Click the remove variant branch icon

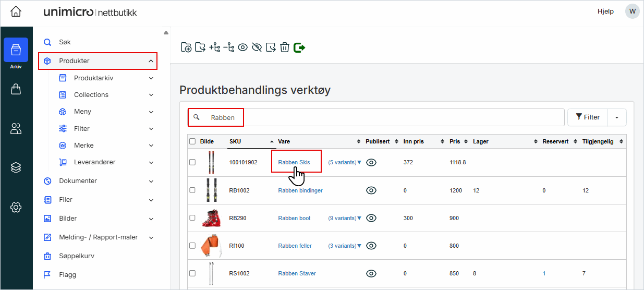pos(228,47)
